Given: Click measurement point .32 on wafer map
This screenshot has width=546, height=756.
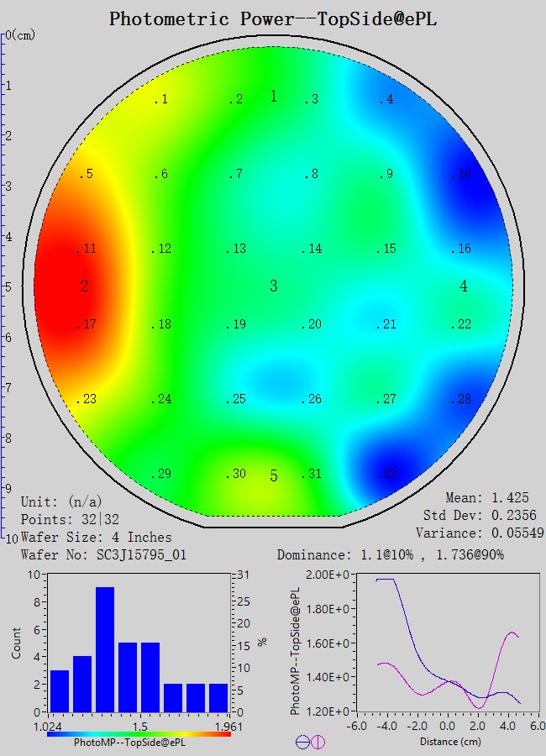Looking at the screenshot, I should (x=386, y=475).
